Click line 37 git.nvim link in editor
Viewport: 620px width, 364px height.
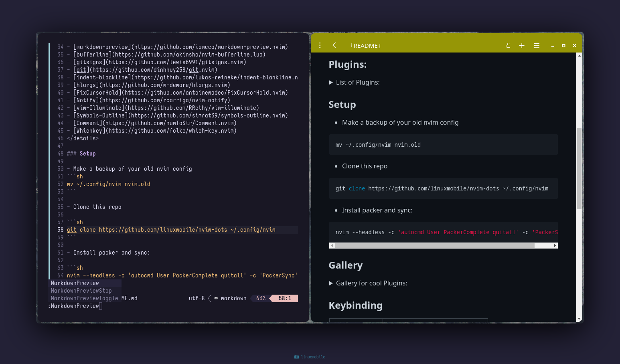pos(145,70)
